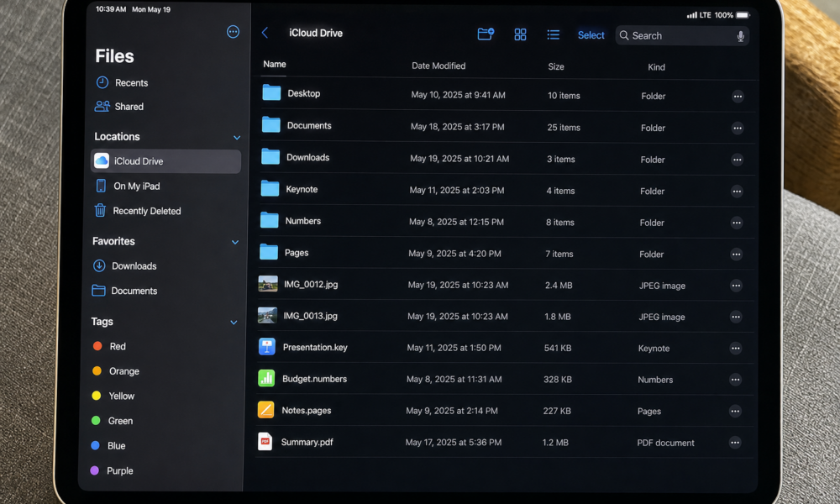Select On My iPad location
This screenshot has width=840, height=504.
tap(128, 186)
